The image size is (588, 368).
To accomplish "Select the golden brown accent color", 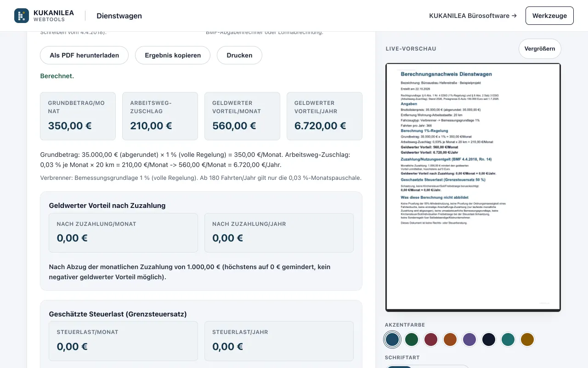I will [x=527, y=339].
